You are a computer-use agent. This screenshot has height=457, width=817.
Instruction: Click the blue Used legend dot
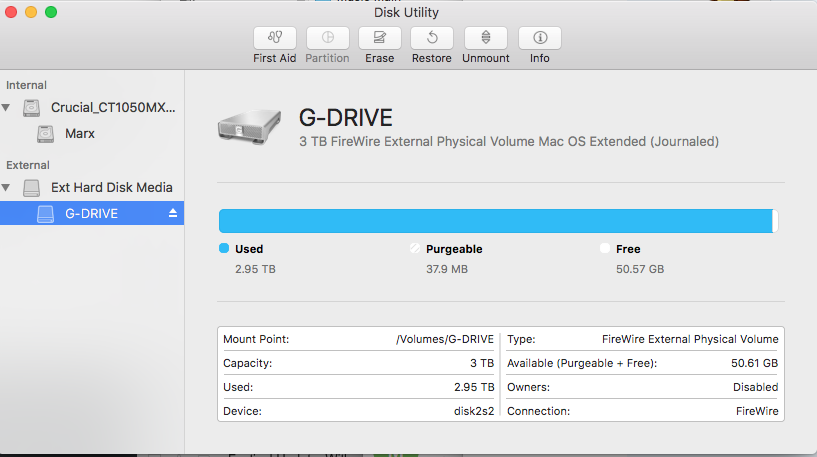pos(224,248)
